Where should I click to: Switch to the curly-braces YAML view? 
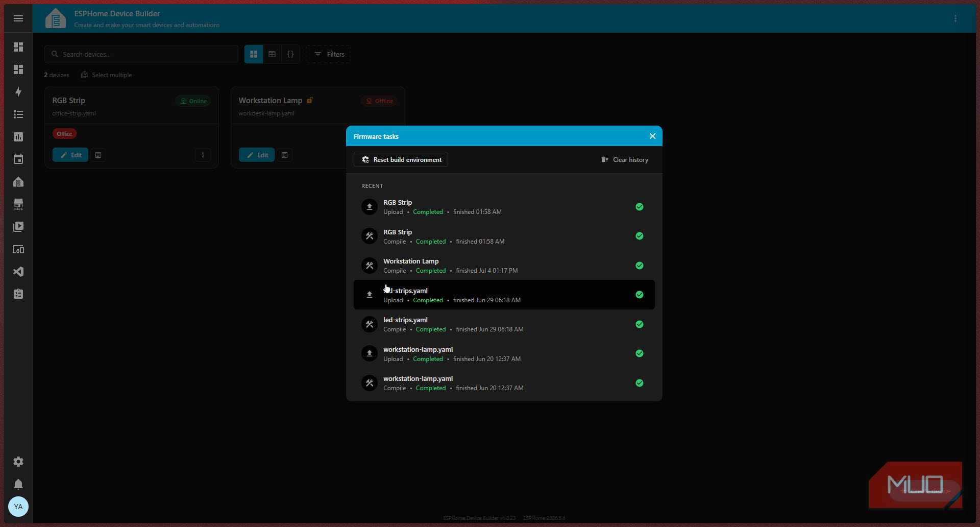290,54
